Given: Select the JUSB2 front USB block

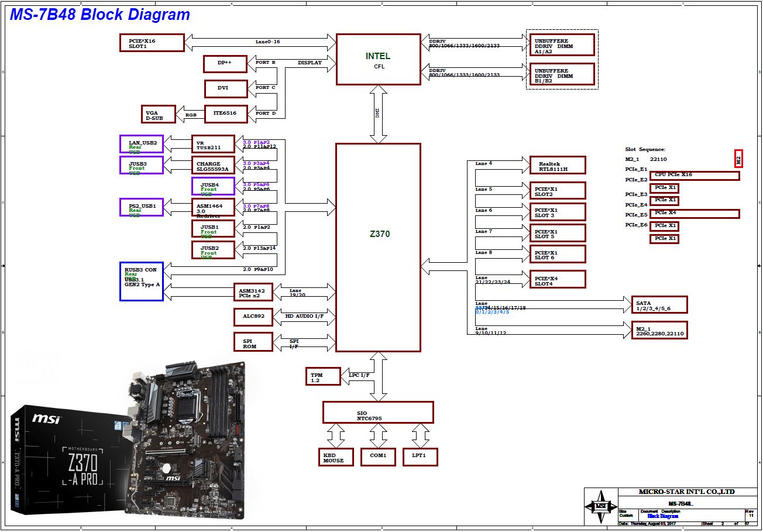Looking at the screenshot, I should point(213,250).
